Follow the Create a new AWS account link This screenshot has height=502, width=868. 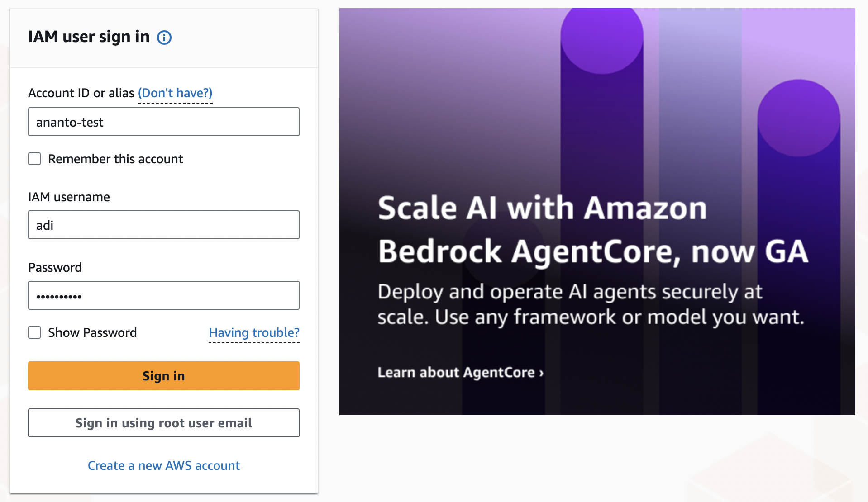click(x=163, y=465)
